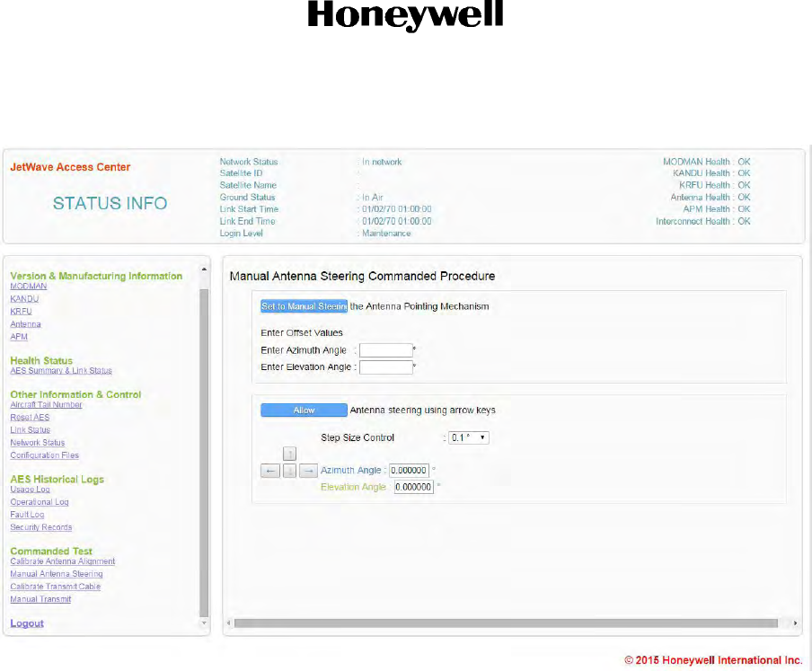Click sidebar scrollbar down arrow

tap(204, 623)
